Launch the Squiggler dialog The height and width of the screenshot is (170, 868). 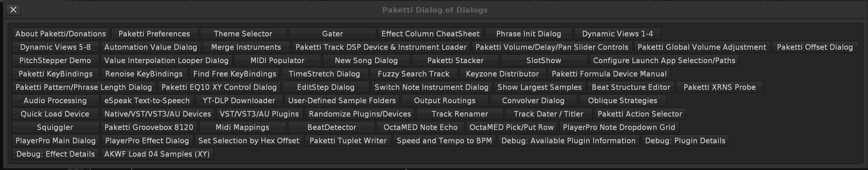pyautogui.click(x=55, y=127)
